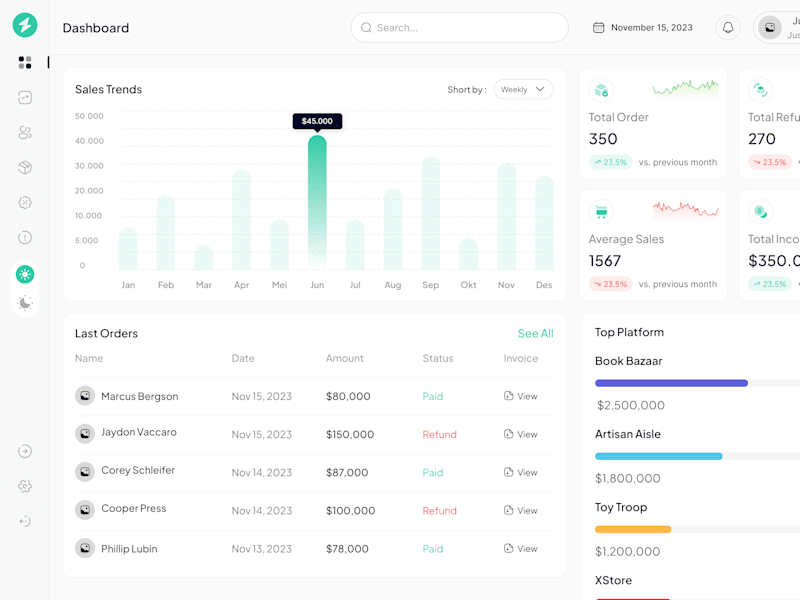Click the calendar icon beside the date
This screenshot has width=800, height=600.
coord(598,28)
